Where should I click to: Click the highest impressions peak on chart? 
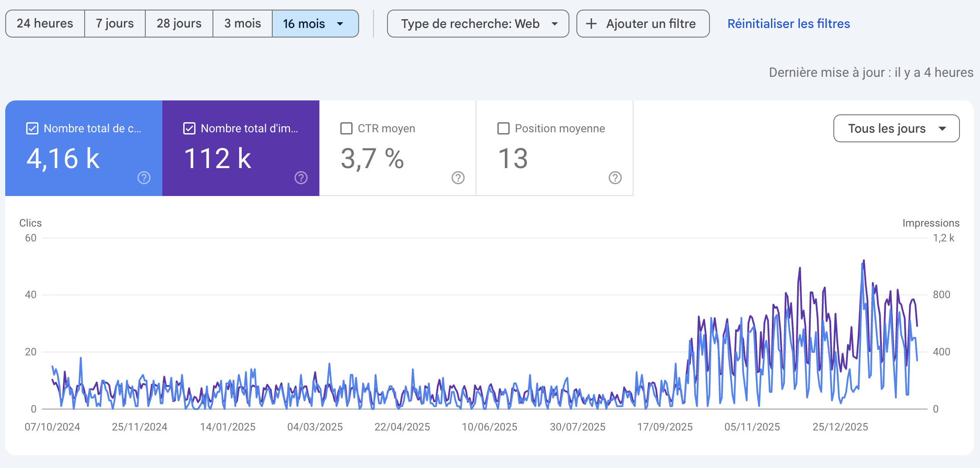click(x=864, y=261)
